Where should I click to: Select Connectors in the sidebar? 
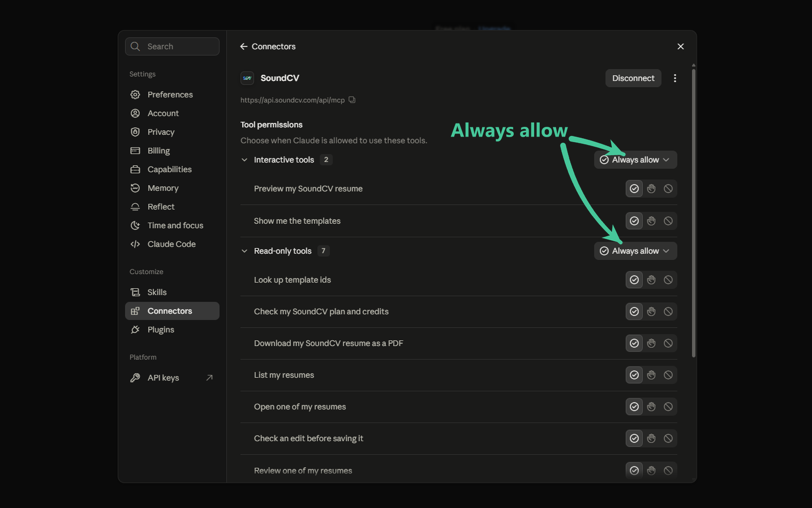point(172,311)
